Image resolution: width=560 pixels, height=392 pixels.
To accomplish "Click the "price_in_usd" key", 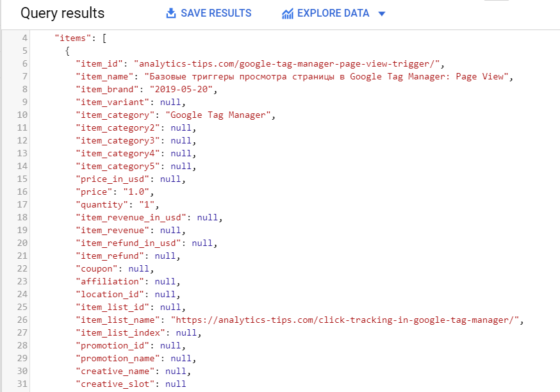I will tap(112, 179).
